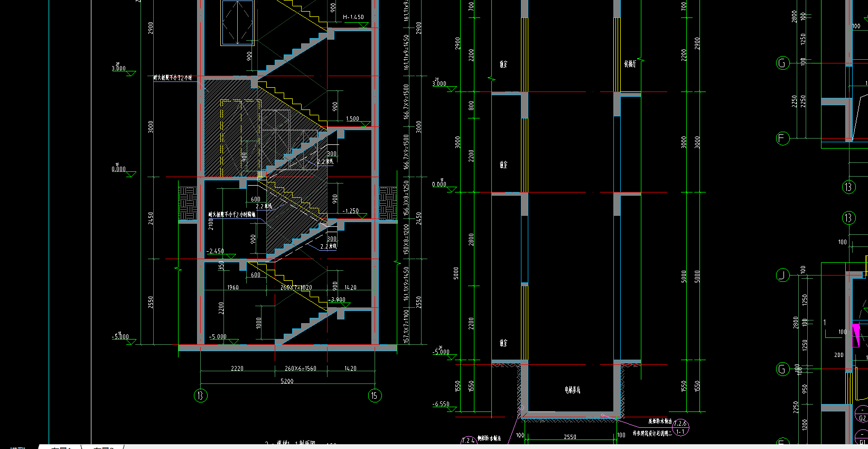Pick the 1960 dimension text
Image resolution: width=868 pixels, height=449 pixels.
coord(233,288)
